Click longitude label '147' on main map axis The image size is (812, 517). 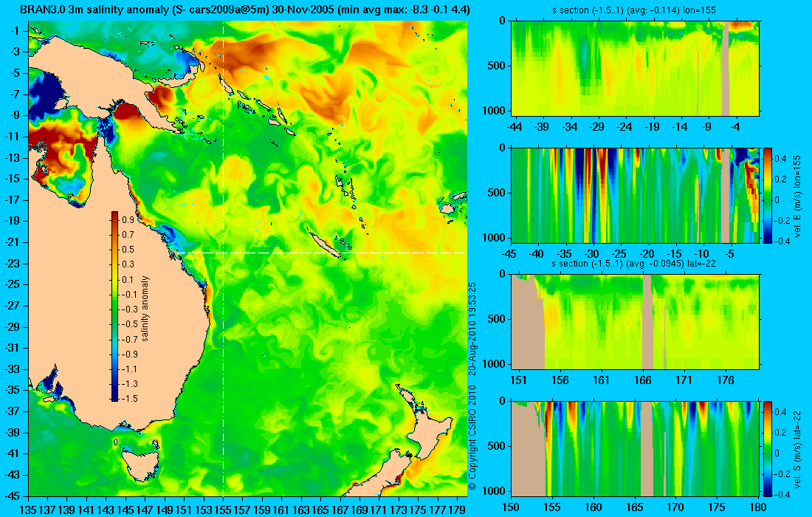coord(145,510)
